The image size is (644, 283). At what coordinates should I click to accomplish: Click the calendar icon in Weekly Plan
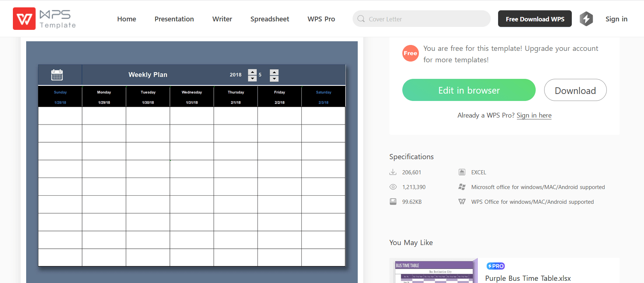pyautogui.click(x=57, y=75)
